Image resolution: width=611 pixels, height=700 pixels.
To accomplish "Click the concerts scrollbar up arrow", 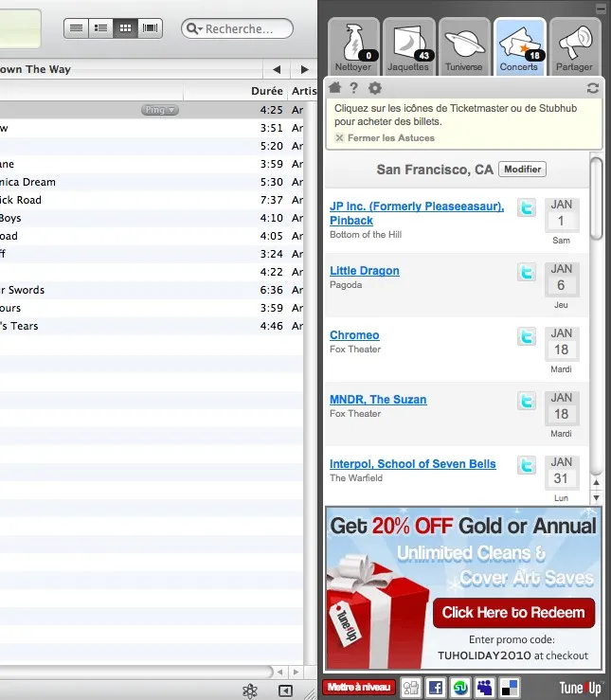I will pyautogui.click(x=596, y=482).
